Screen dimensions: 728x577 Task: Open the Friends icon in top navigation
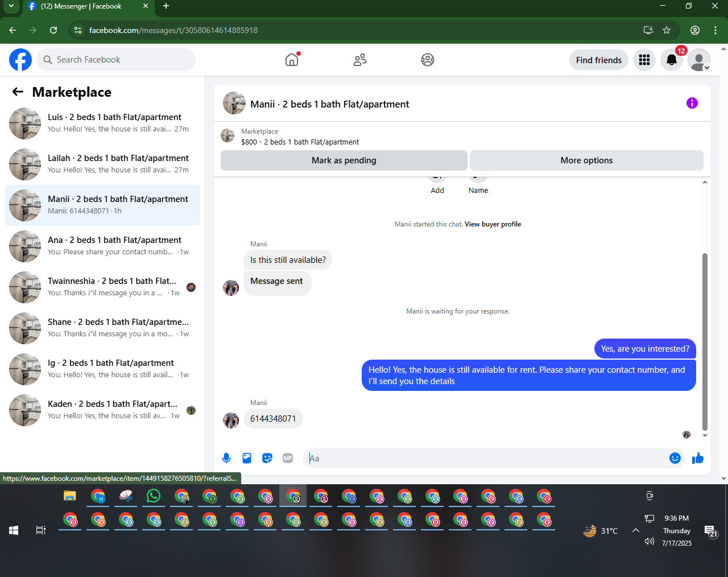point(360,60)
